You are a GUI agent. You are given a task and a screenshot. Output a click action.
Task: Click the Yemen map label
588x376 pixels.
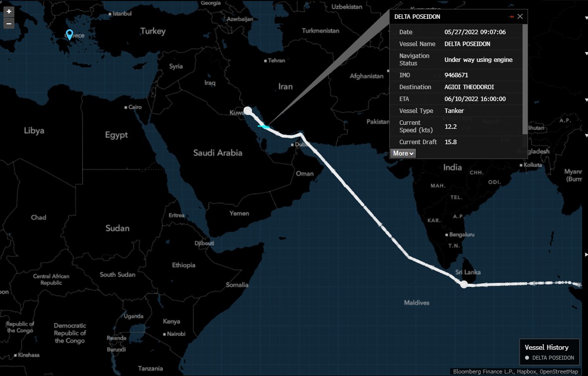click(x=239, y=214)
